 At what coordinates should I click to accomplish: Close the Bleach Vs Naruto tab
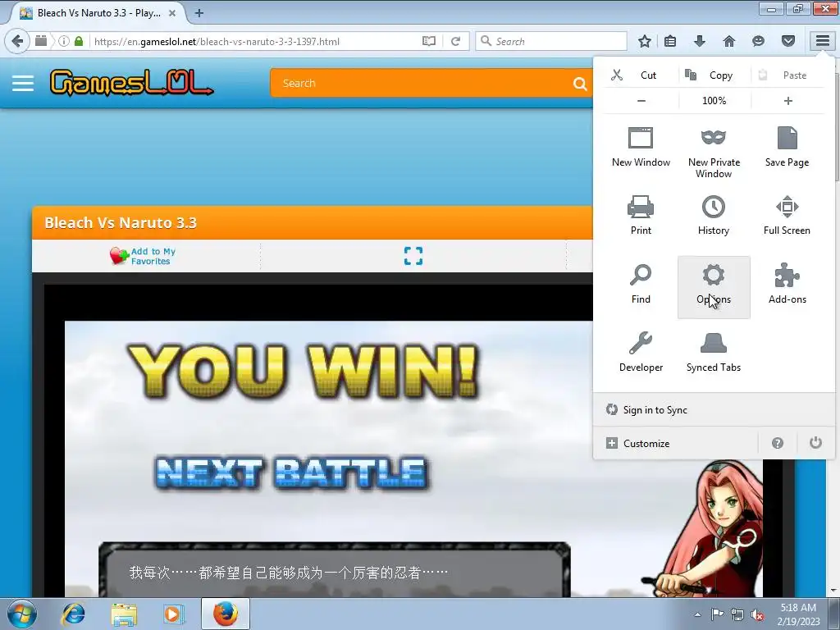pyautogui.click(x=172, y=13)
